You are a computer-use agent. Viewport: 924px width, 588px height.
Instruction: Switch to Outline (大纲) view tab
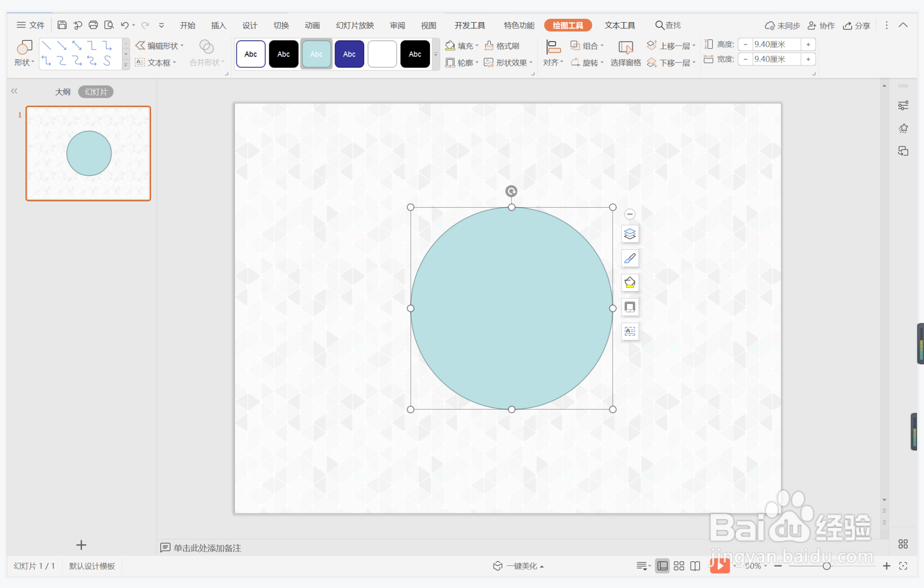tap(63, 92)
